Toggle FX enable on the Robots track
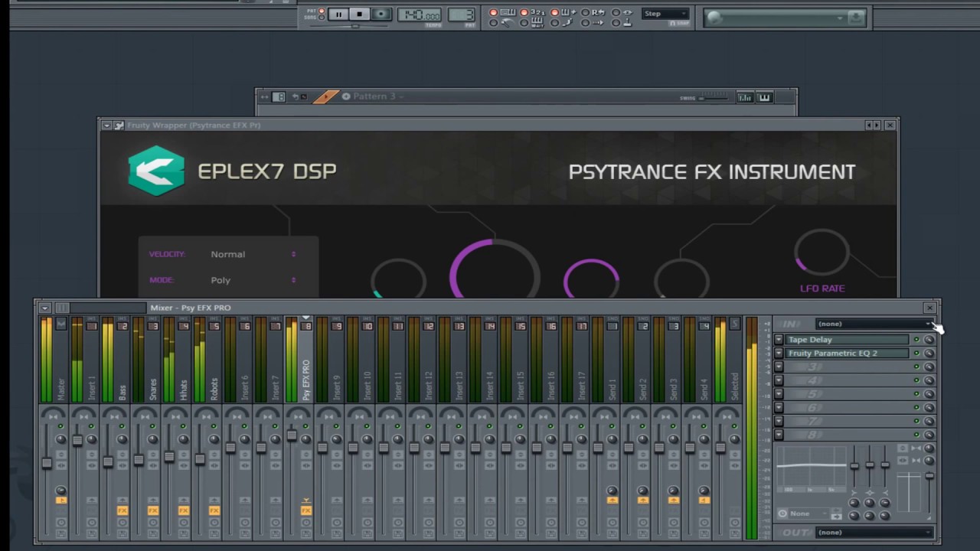The height and width of the screenshot is (551, 980). [214, 510]
